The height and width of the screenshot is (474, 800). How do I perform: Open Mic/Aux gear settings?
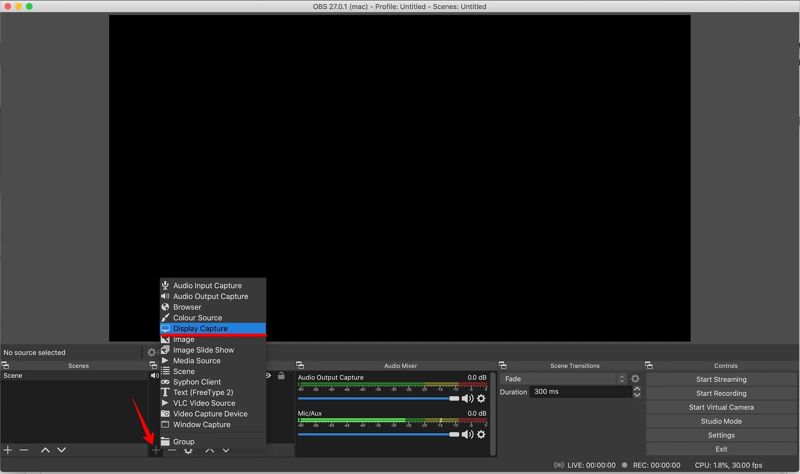481,435
